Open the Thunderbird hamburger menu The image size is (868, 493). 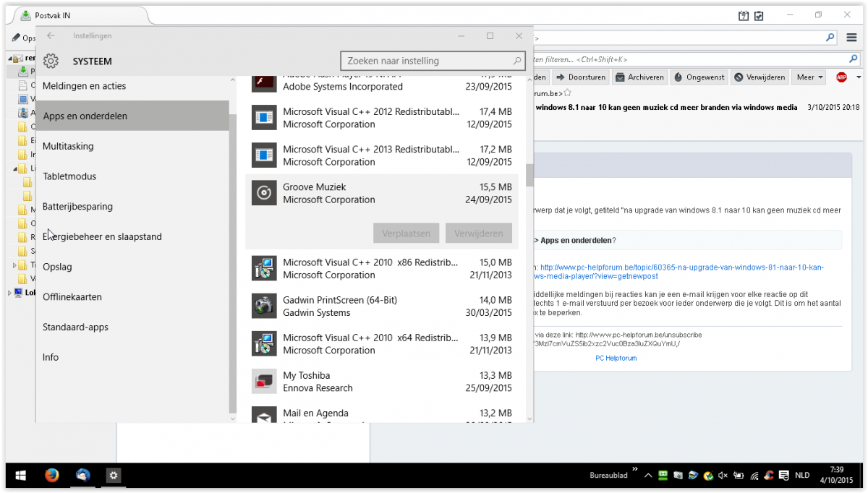point(851,37)
